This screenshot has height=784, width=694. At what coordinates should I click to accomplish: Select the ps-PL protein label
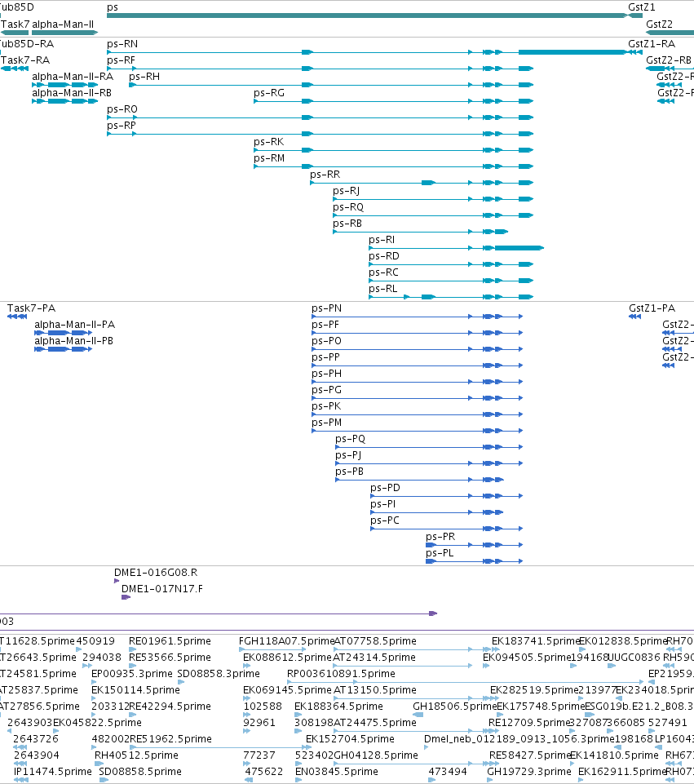pyautogui.click(x=440, y=553)
